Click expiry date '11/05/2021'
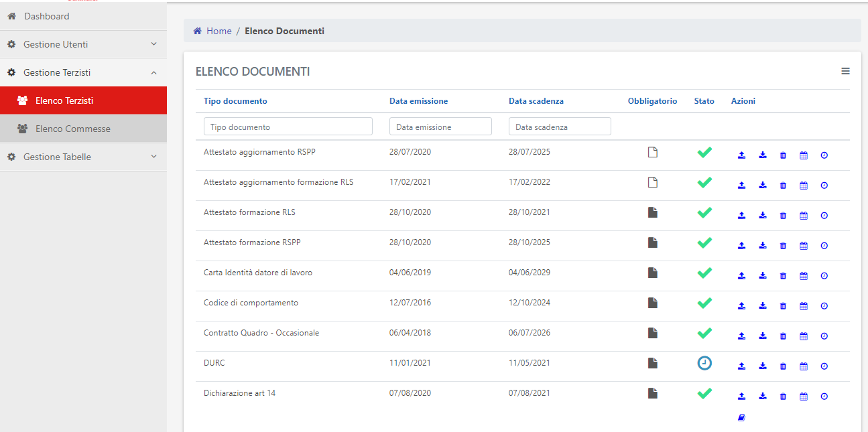The image size is (868, 432). (530, 363)
